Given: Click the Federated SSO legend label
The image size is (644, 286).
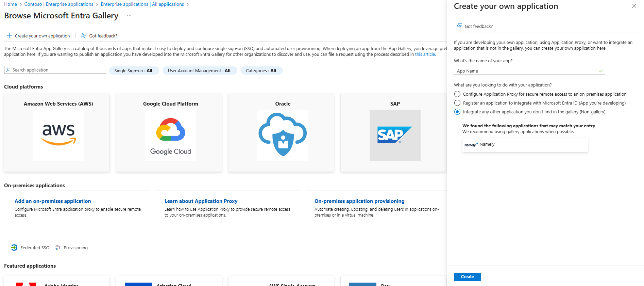Looking at the screenshot, I should tap(35, 248).
